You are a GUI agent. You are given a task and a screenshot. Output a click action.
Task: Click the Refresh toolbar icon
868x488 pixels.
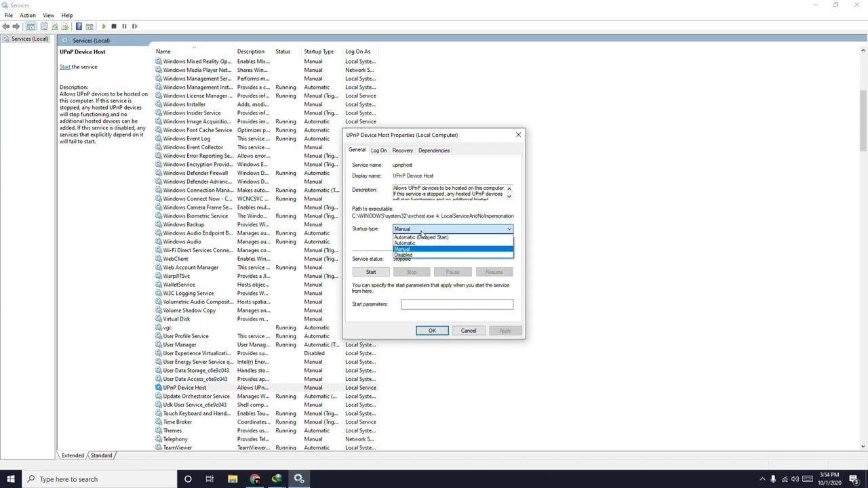[54, 26]
